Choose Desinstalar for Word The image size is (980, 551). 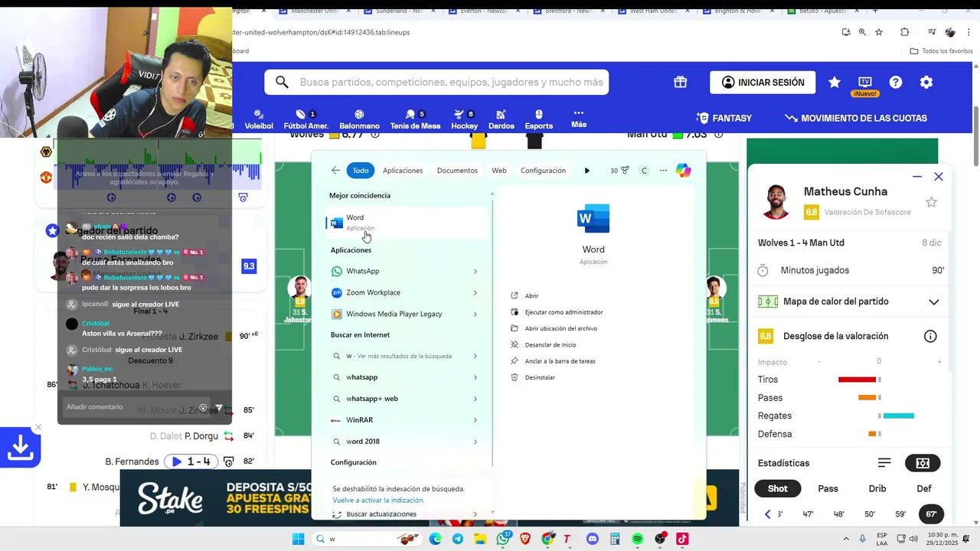(x=540, y=377)
